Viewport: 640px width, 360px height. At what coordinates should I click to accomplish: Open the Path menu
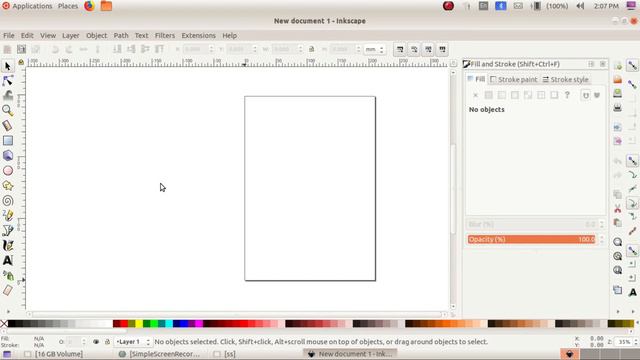pyautogui.click(x=121, y=36)
